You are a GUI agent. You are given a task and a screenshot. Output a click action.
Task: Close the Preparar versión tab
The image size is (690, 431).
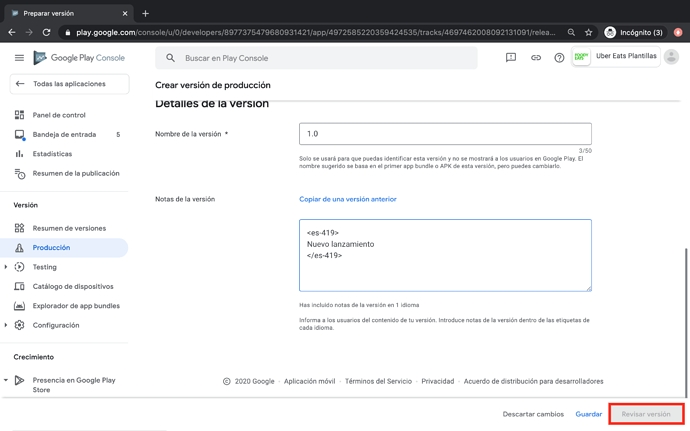pos(125,14)
